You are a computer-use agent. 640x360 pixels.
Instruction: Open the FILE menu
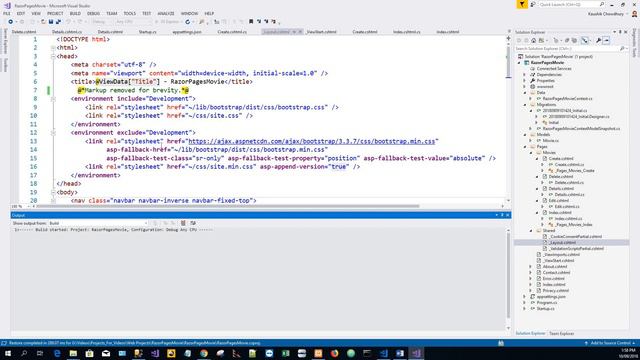click(7, 13)
